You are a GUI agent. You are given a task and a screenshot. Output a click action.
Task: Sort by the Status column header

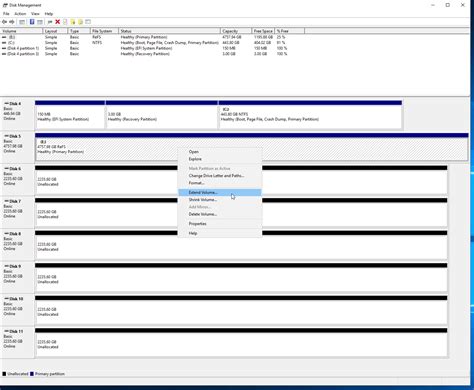170,31
